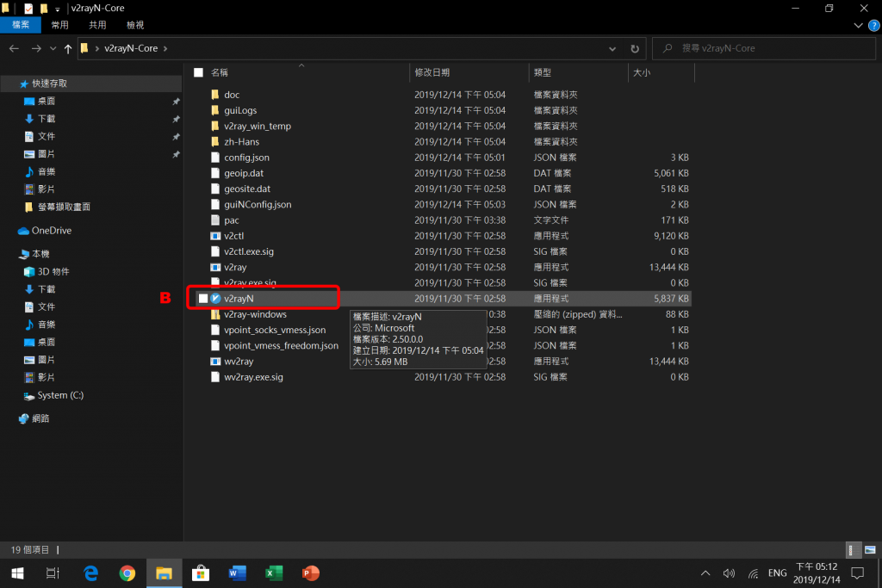Open the recent locations dropdown arrow
The image size is (882, 588).
pyautogui.click(x=53, y=48)
